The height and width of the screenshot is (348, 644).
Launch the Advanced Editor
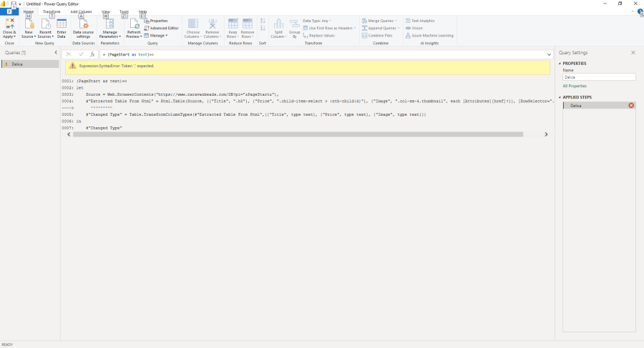(162, 29)
